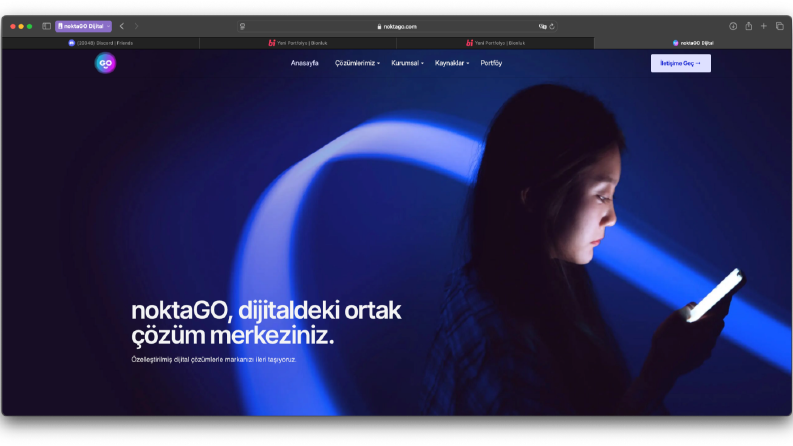Image resolution: width=793 pixels, height=446 pixels.
Task: Switch to the Discord Friends tab
Action: (x=101, y=43)
